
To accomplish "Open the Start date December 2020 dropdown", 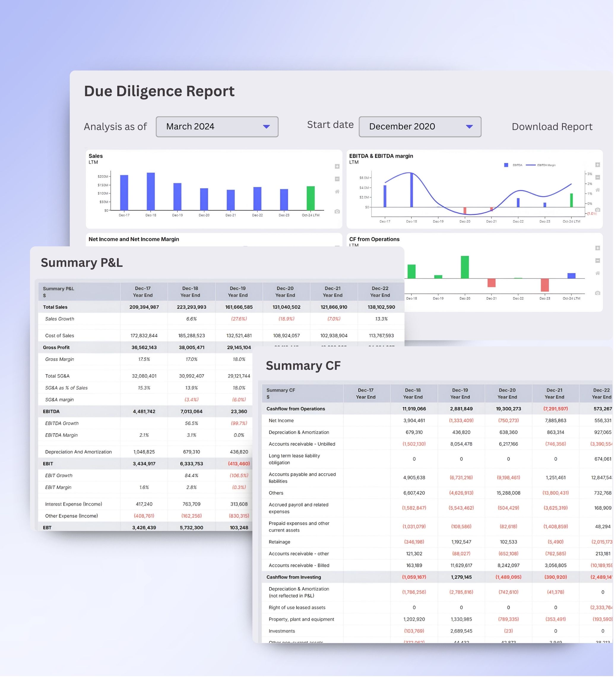I will click(x=420, y=127).
